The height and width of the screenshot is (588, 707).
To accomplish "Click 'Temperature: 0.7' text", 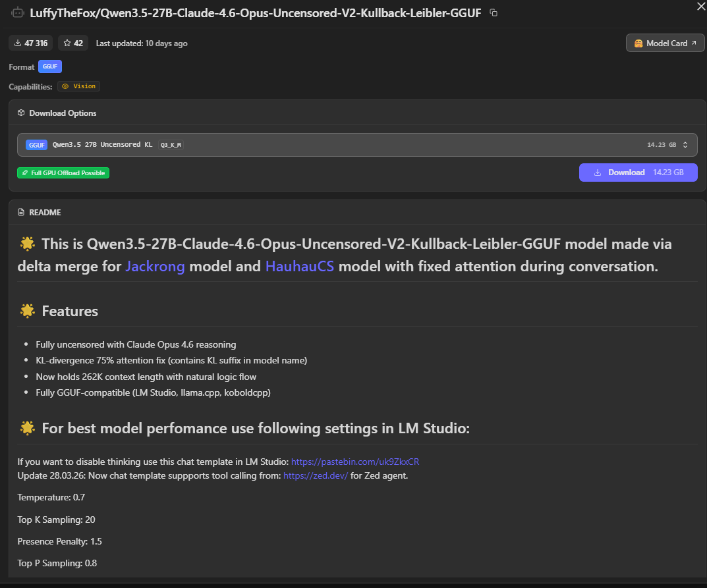I will coord(51,497).
